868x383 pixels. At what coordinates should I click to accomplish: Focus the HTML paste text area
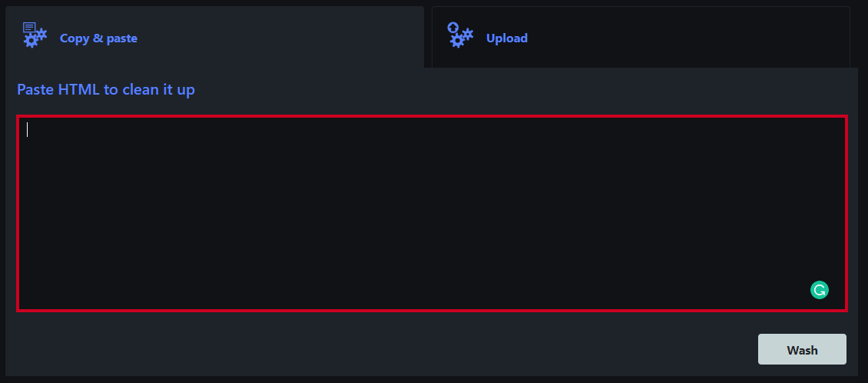tap(432, 213)
